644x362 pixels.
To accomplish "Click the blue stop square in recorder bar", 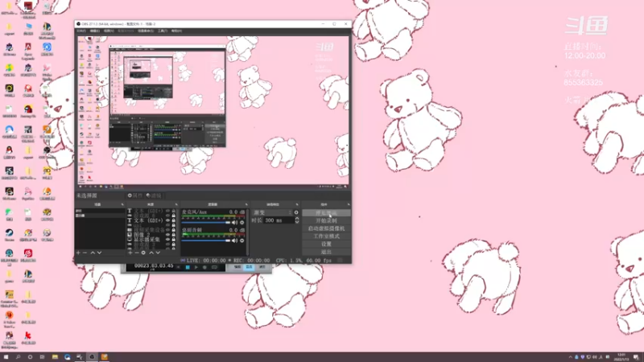I will pos(188,267).
